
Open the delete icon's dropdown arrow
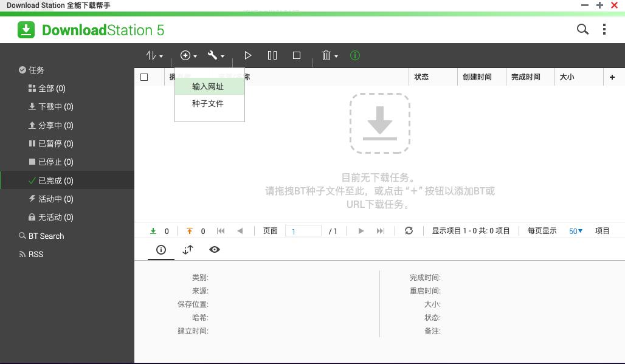(336, 55)
